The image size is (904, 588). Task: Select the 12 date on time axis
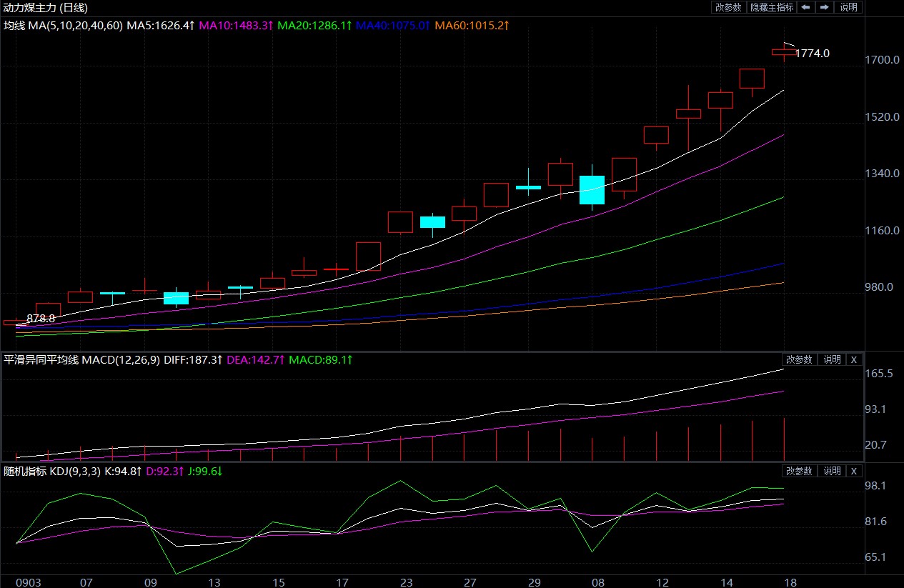pos(662,582)
